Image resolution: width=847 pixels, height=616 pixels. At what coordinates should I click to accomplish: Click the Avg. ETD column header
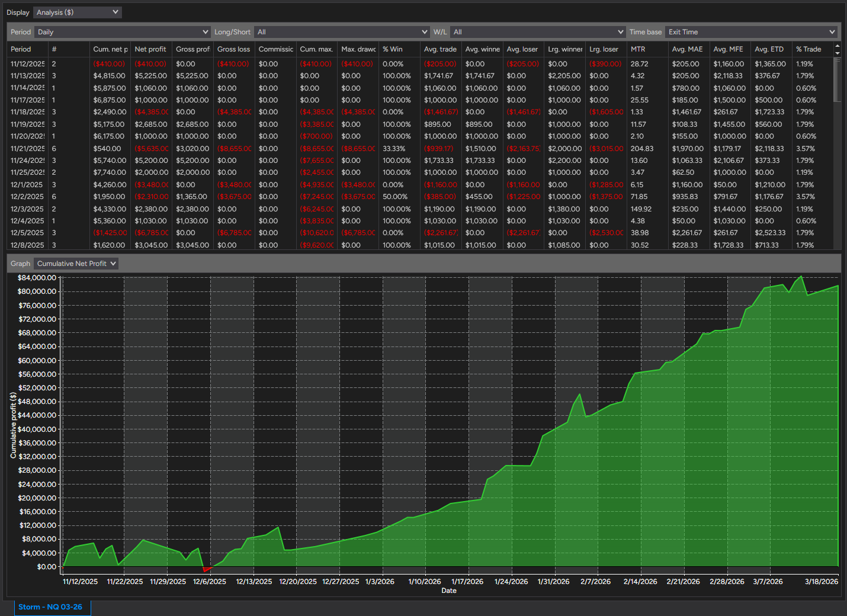click(772, 49)
